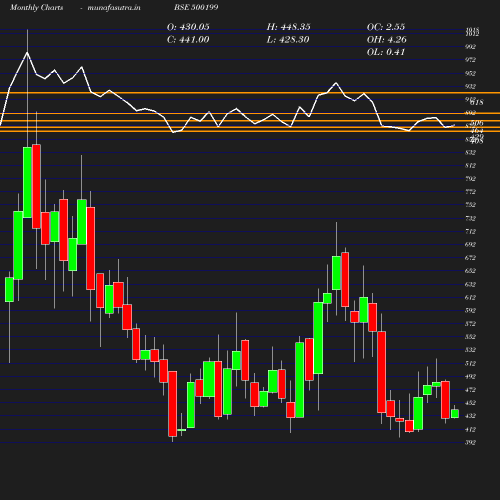Image resolution: width=500 pixels, height=500 pixels.
Task: Click the 712 price axis label
Action: [x=470, y=232]
